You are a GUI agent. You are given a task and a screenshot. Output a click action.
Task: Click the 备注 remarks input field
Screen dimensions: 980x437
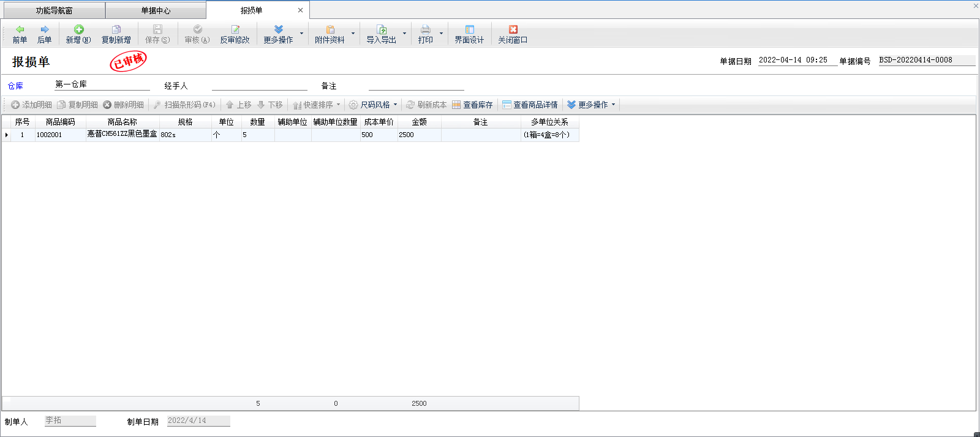[x=416, y=85]
